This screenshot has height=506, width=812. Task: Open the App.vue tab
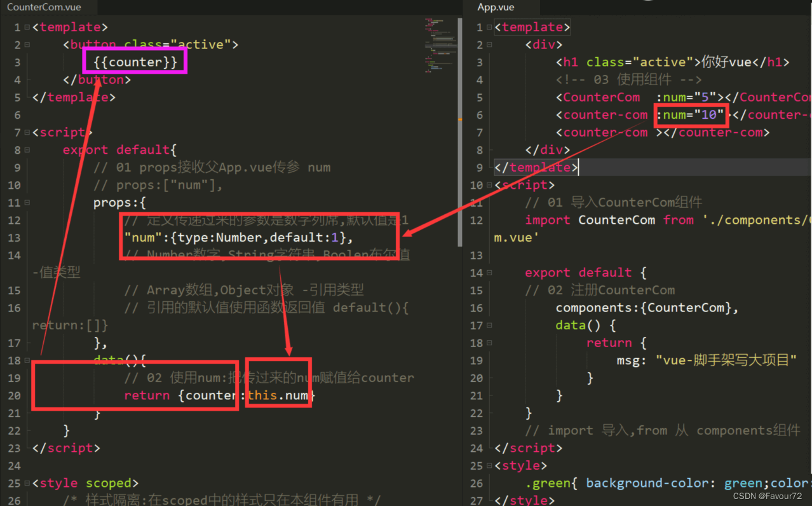496,8
